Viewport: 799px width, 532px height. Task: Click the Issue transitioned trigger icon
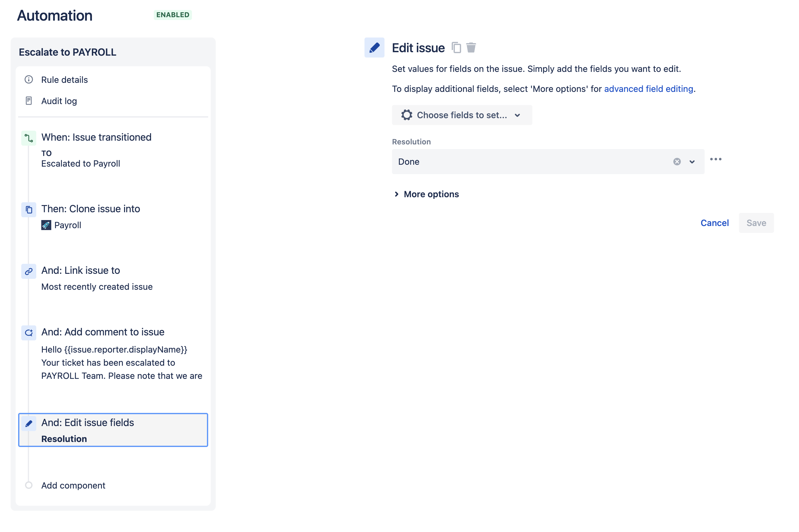(x=29, y=138)
